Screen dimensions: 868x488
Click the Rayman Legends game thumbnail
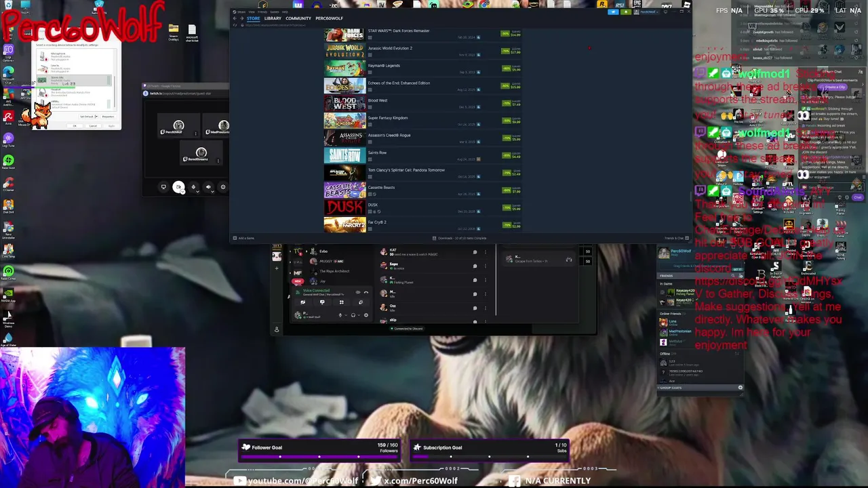[344, 68]
